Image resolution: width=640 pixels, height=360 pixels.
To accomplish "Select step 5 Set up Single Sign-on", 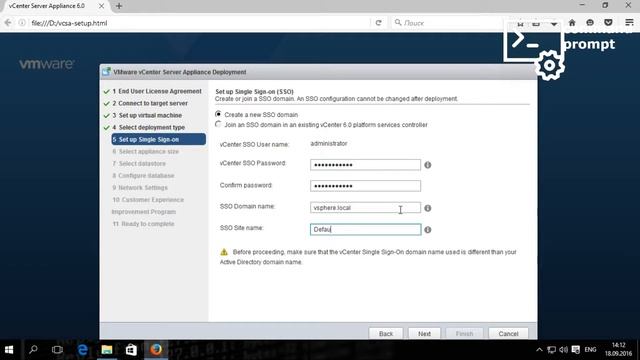I will [158, 139].
